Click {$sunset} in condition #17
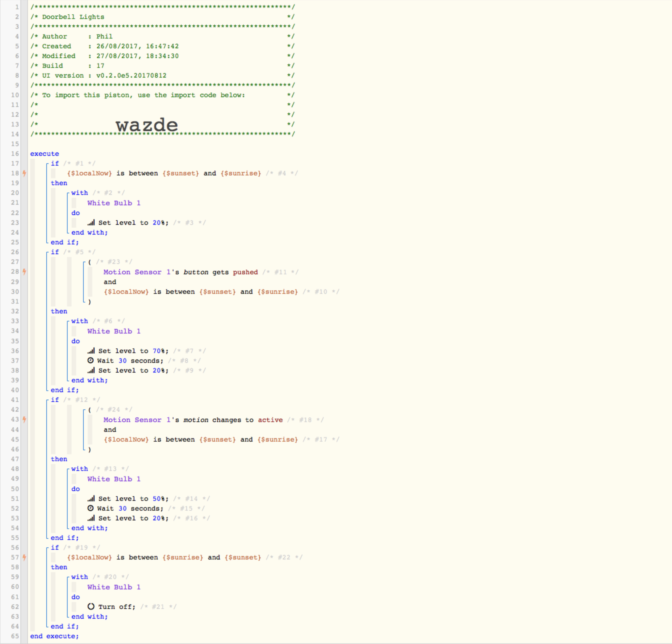Viewport: 672px width, 644px height. 218,439
